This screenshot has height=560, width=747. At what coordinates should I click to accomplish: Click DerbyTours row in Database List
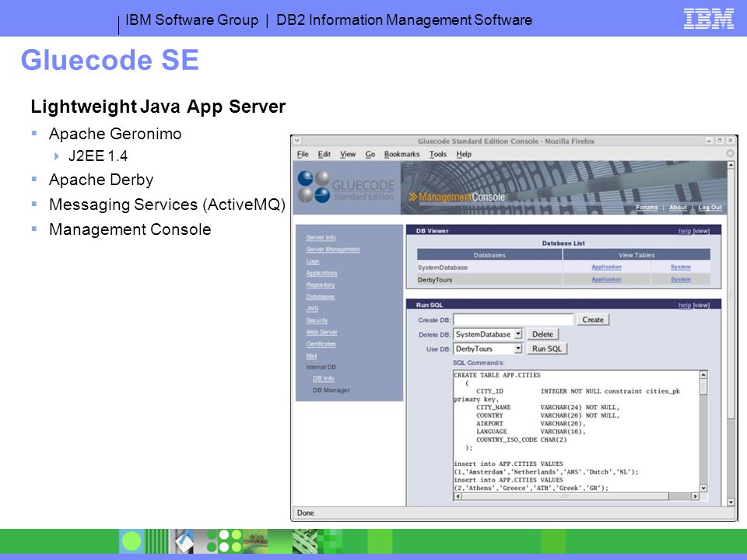point(563,279)
